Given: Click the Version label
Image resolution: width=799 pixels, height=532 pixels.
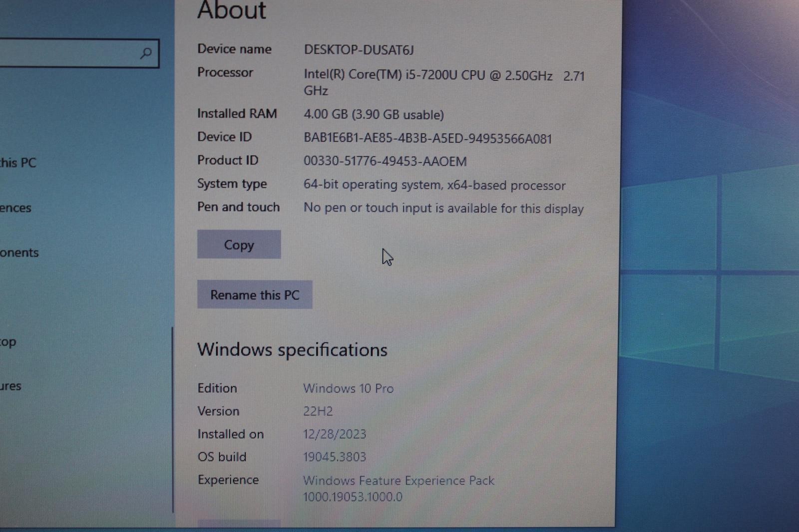Looking at the screenshot, I should (x=218, y=411).
